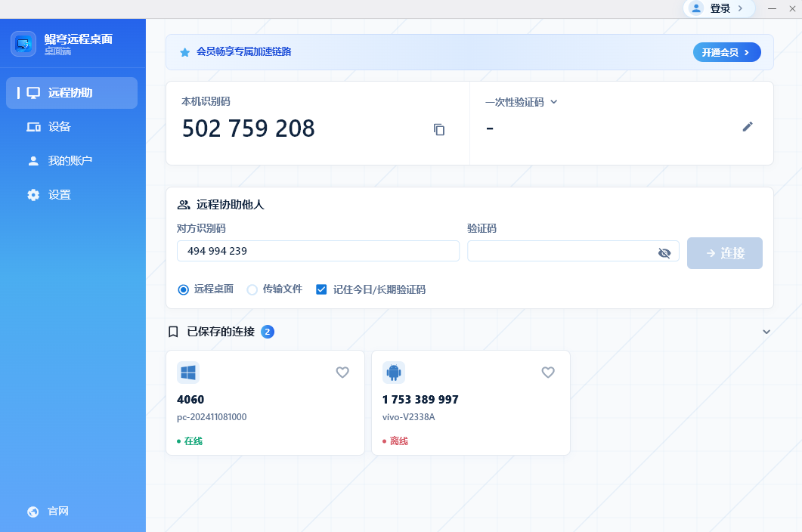Open the 我的账户 sidebar tab
The width and height of the screenshot is (802, 532).
pyautogui.click(x=72, y=161)
